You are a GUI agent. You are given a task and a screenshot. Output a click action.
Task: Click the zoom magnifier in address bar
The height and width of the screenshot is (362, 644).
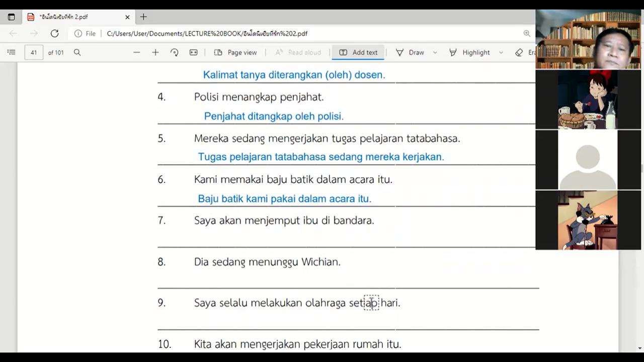527,33
